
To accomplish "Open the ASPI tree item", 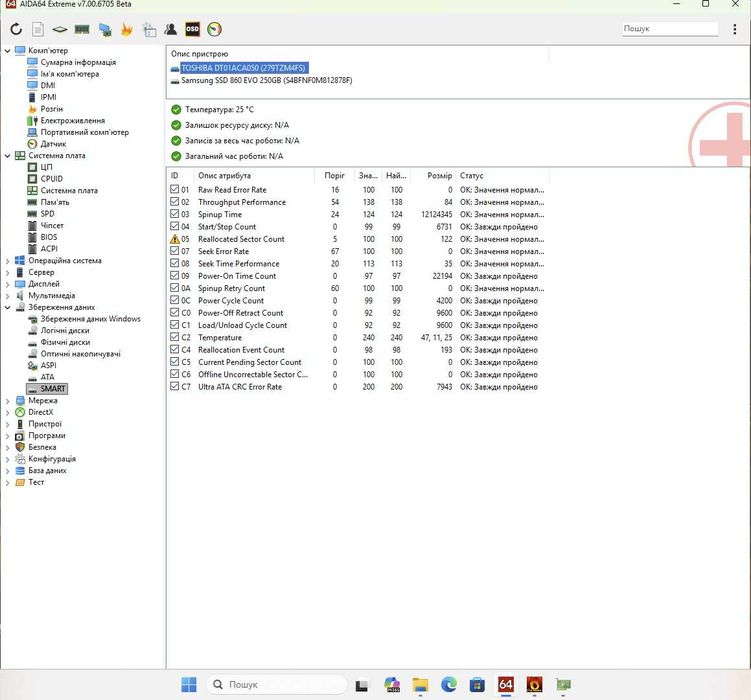I will [x=48, y=365].
